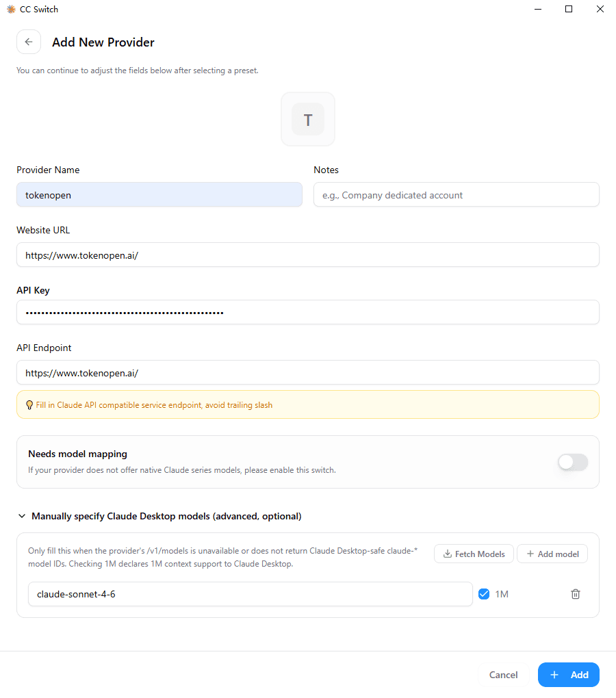
Task: Toggle the Needs model mapping switch
Action: pos(573,462)
